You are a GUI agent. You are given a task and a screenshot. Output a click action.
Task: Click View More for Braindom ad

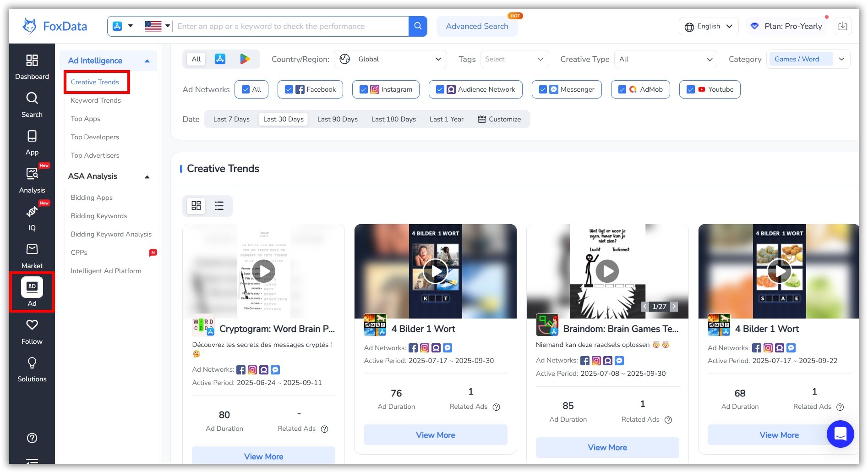607,447
